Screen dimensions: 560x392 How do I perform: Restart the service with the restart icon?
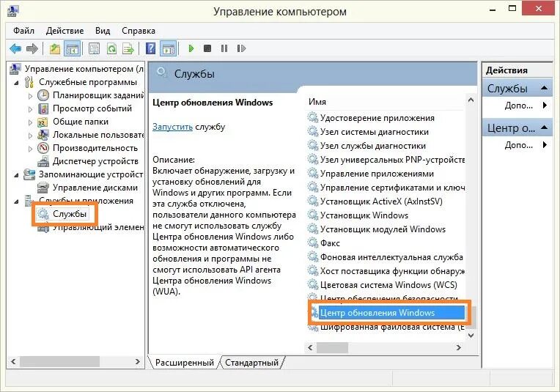pos(241,48)
